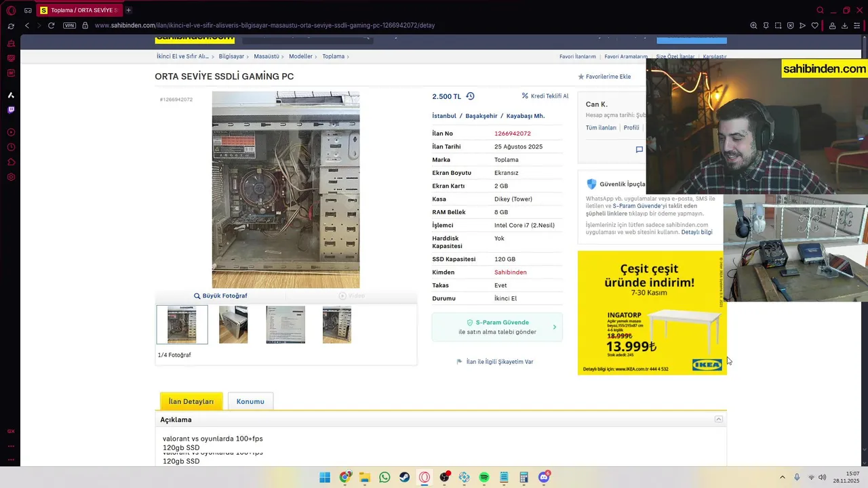
Task: Open the browser downloads icon
Action: point(845,26)
